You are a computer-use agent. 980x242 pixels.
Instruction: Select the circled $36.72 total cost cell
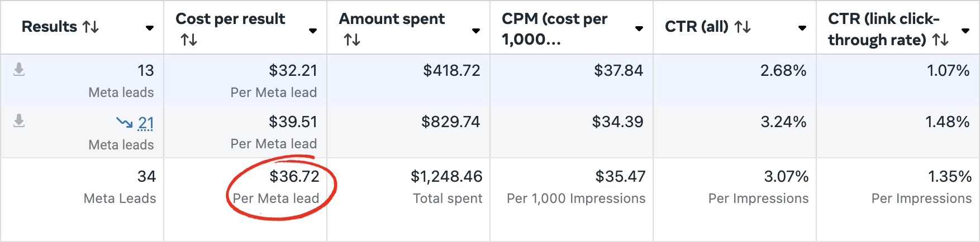point(245,200)
